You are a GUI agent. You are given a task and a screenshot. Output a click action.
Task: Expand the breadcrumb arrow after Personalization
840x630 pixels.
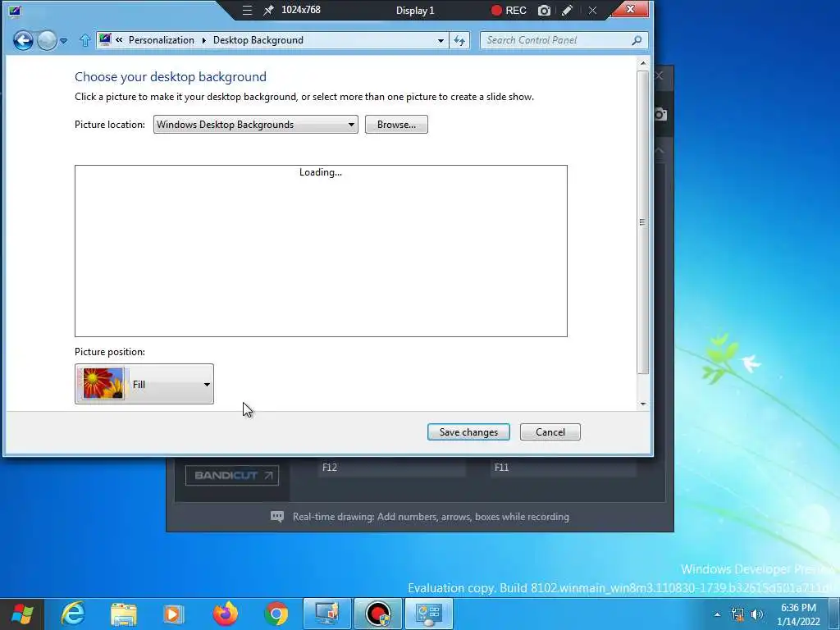203,40
